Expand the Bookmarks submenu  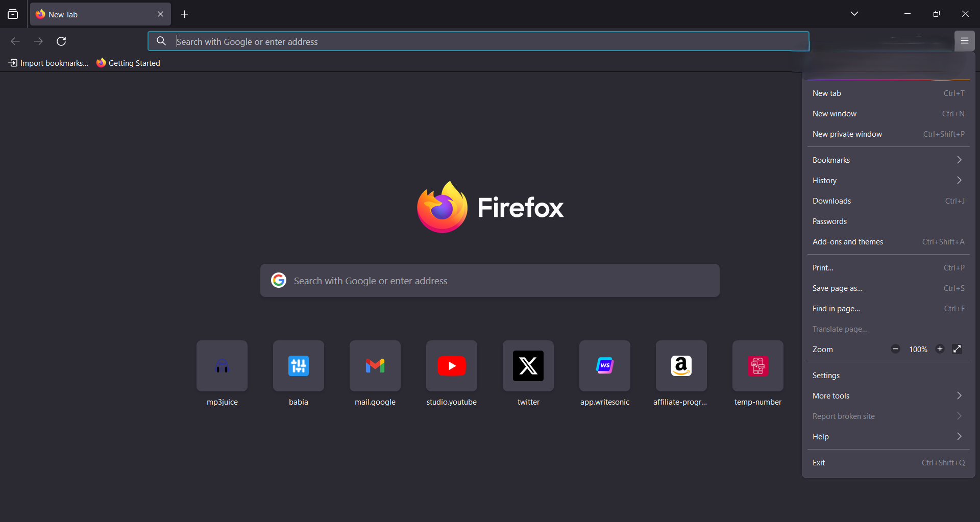(888, 160)
